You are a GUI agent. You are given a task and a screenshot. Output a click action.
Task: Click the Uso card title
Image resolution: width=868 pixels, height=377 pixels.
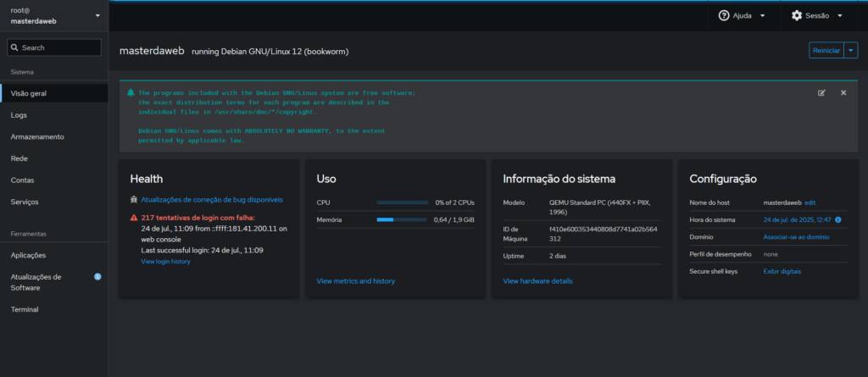326,179
